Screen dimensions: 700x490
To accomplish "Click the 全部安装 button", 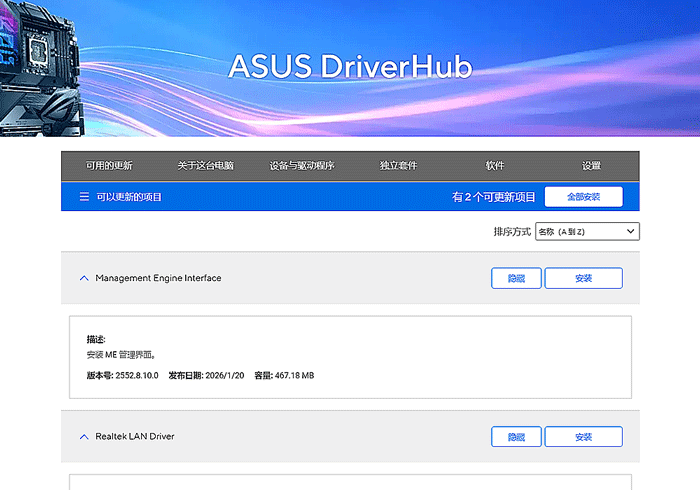I will 583,197.
